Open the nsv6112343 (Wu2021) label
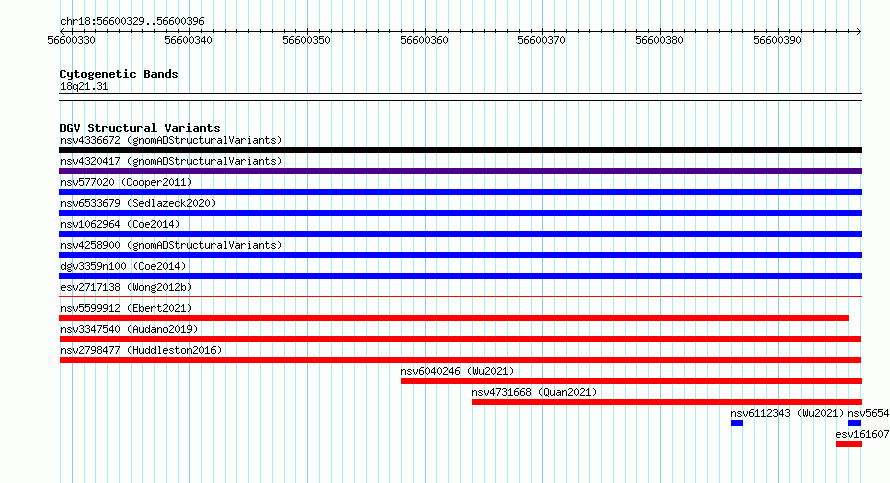The image size is (890, 483). tap(787, 413)
